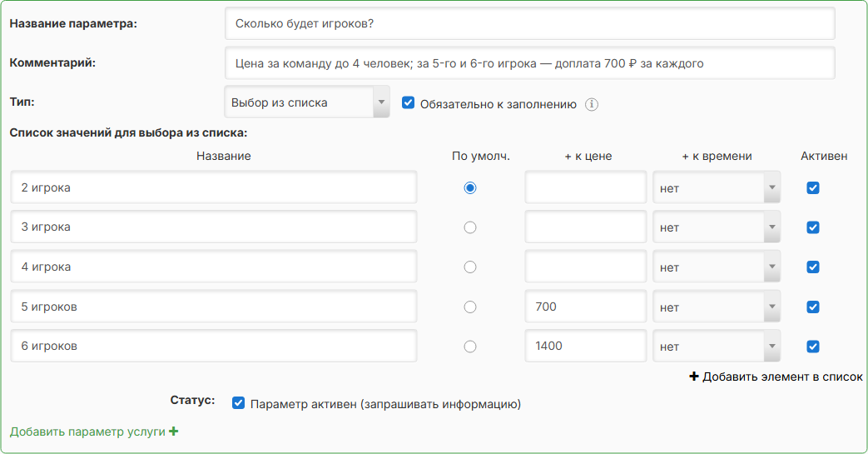Click the price field showing 700
The width and height of the screenshot is (868, 454).
click(x=586, y=307)
